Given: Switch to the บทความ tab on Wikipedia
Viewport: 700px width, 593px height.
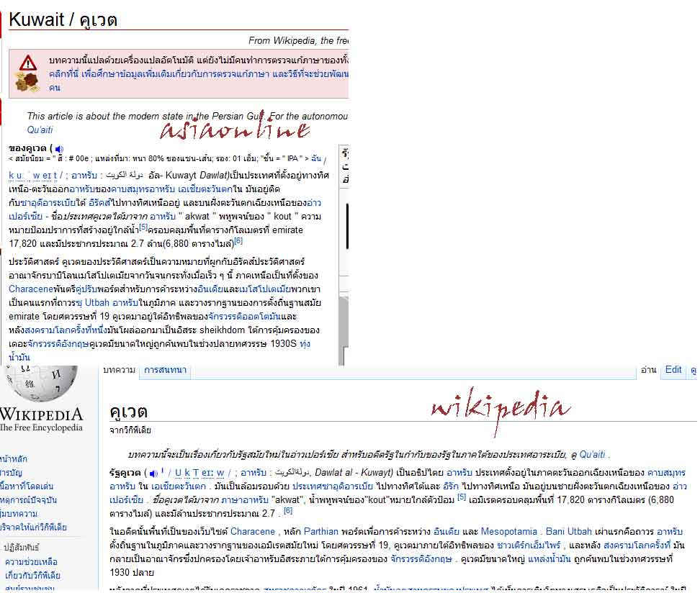Looking at the screenshot, I should [x=120, y=370].
